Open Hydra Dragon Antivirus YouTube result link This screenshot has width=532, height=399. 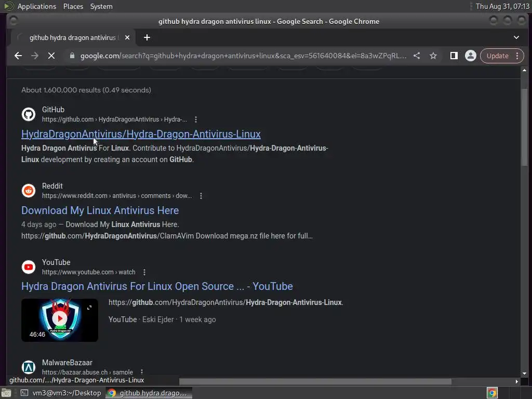pos(157,286)
